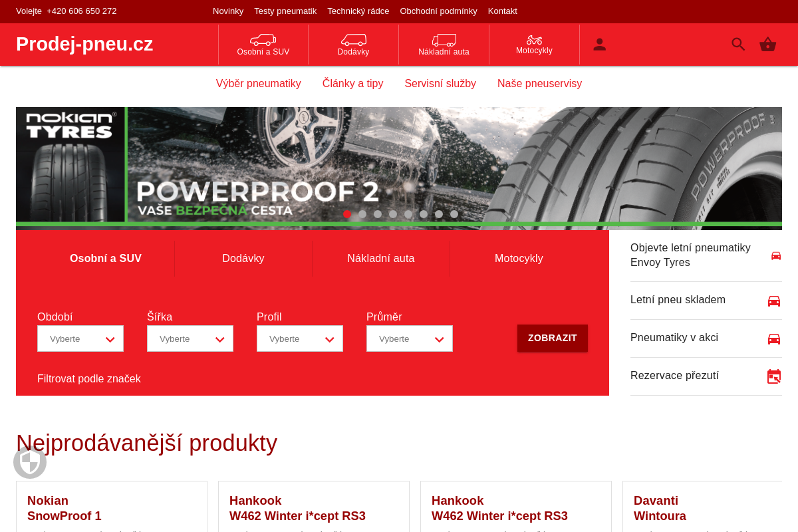Expand Filtrovat podle značek
The width and height of the screenshot is (798, 532).
pyautogui.click(x=89, y=378)
